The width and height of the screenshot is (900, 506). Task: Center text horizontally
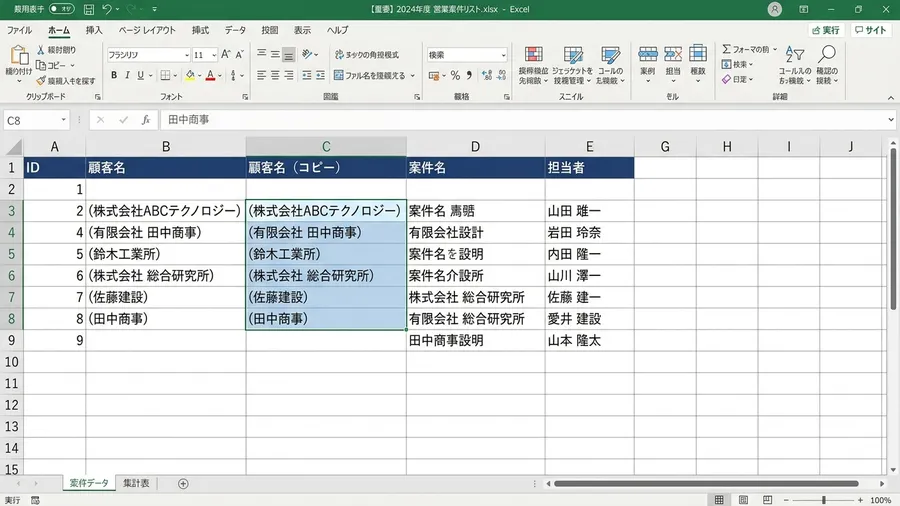tap(275, 75)
